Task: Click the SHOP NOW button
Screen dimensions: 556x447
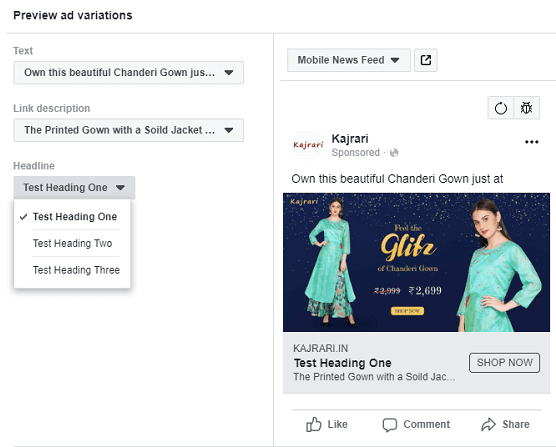Action: point(504,363)
